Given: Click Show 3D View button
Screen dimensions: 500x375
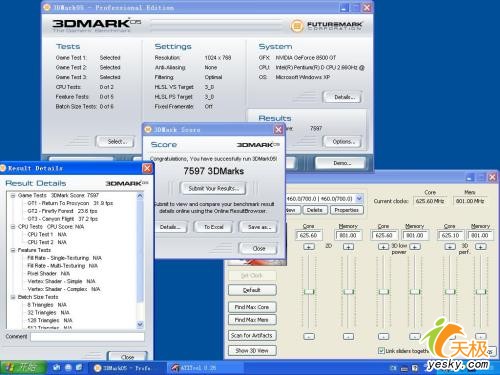Looking at the screenshot, I should (252, 351).
